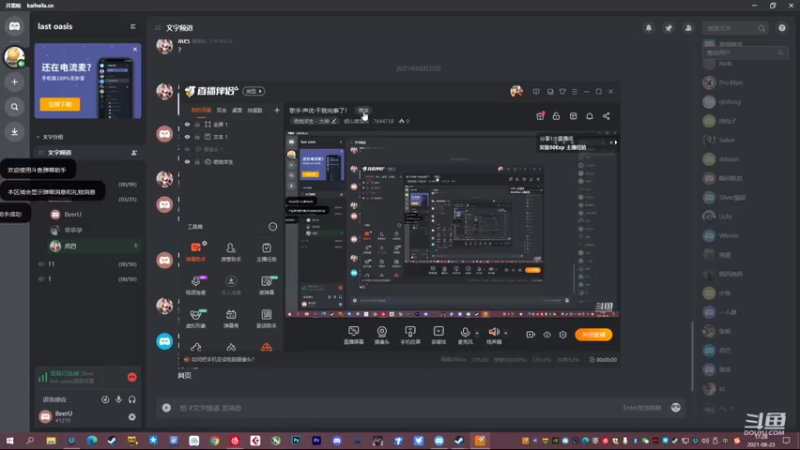Click the share icon in streaming app
The height and width of the screenshot is (450, 800).
pos(606,116)
